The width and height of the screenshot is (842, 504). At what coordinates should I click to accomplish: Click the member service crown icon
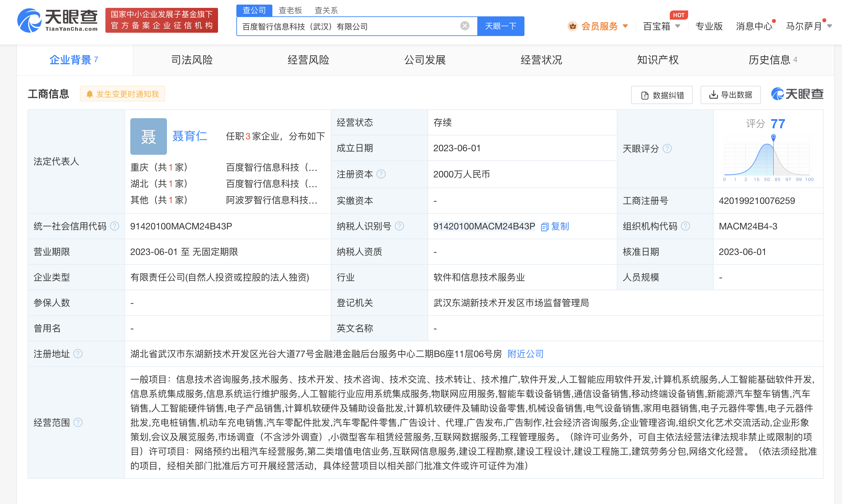point(573,26)
